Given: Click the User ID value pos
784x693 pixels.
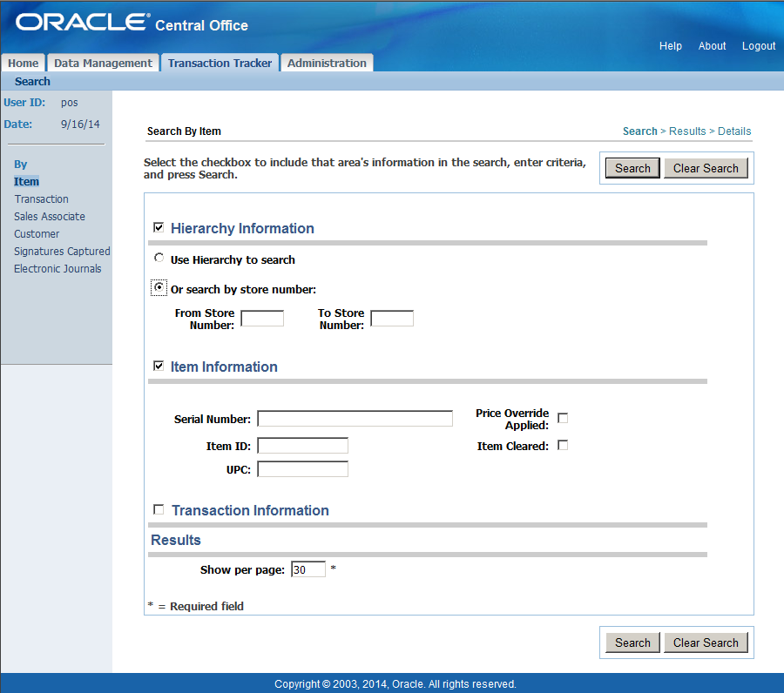Looking at the screenshot, I should pos(70,103).
